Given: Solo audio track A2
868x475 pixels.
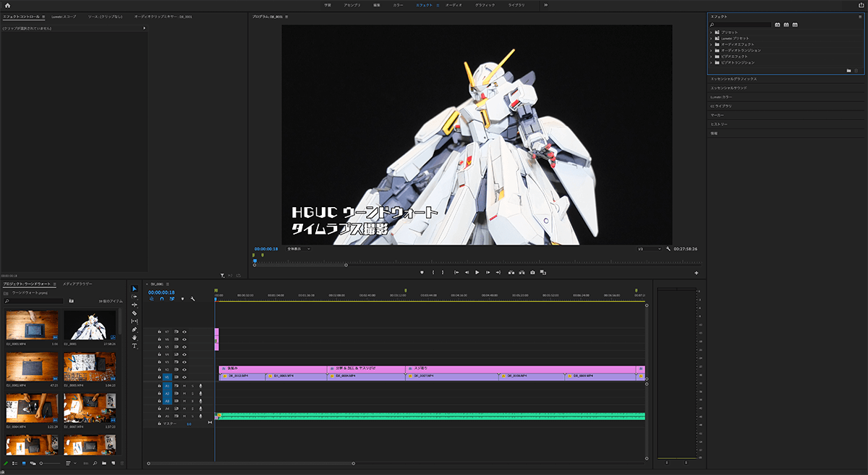Looking at the screenshot, I should [192, 393].
